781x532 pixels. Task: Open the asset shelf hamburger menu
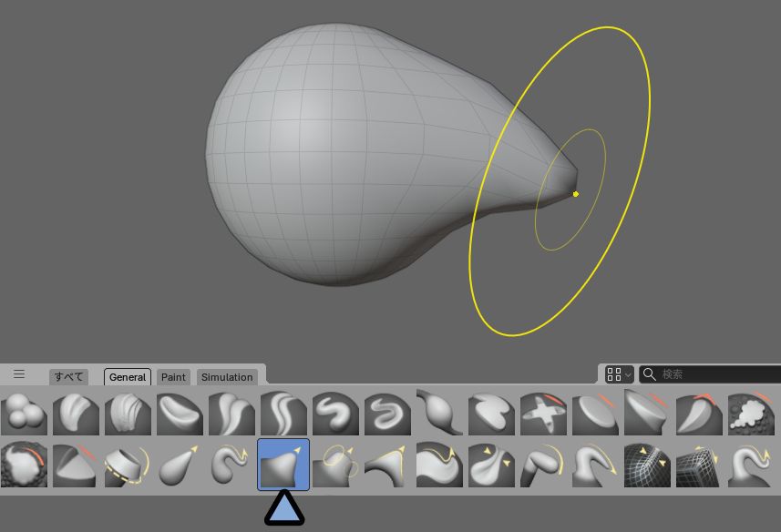click(x=19, y=374)
